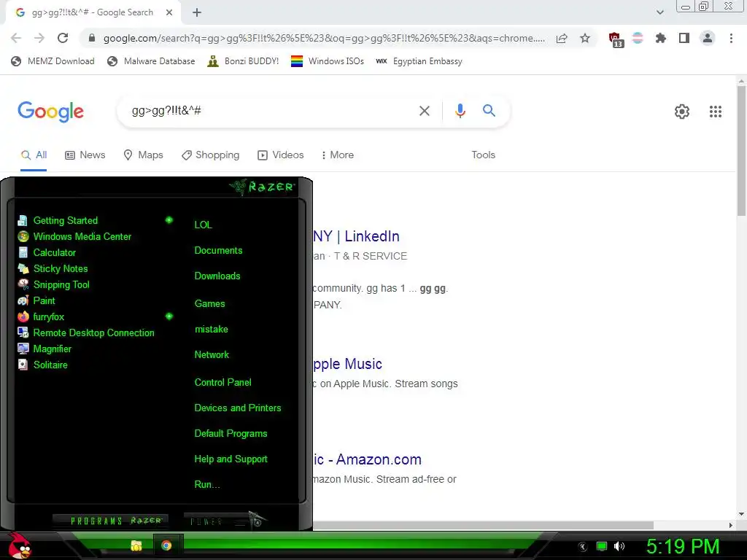Start voice search with the microphone
This screenshot has height=560, width=747.
pos(460,111)
